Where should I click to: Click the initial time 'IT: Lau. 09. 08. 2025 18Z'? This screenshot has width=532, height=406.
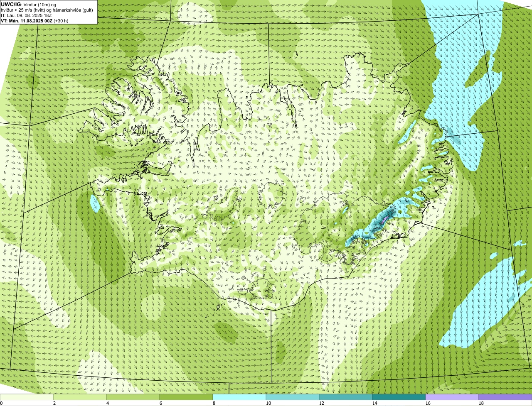click(26, 15)
